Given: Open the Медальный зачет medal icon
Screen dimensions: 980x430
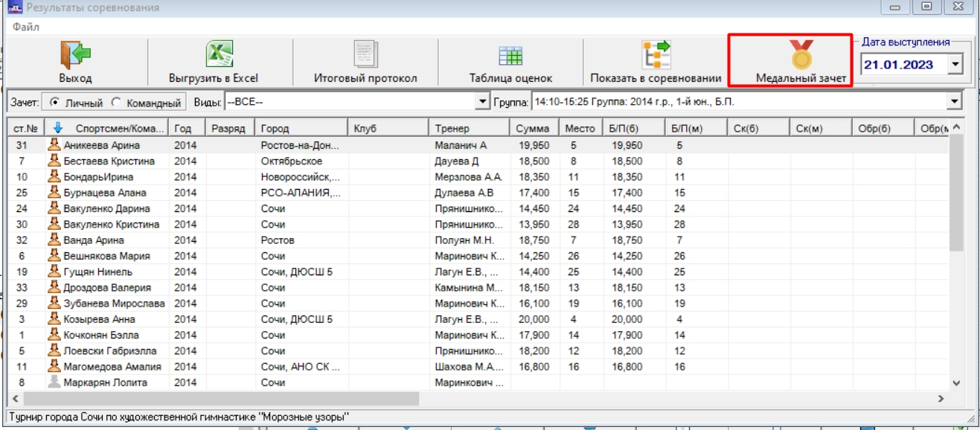Looking at the screenshot, I should tap(801, 56).
